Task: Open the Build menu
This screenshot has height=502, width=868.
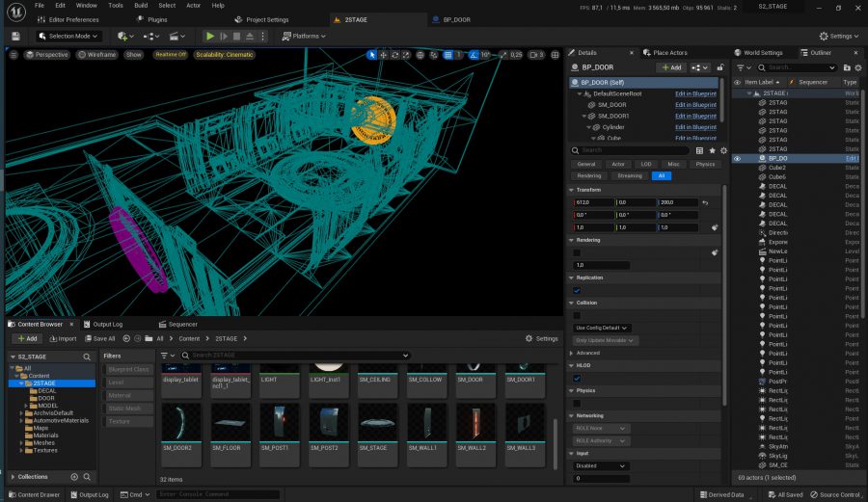Action: (141, 6)
